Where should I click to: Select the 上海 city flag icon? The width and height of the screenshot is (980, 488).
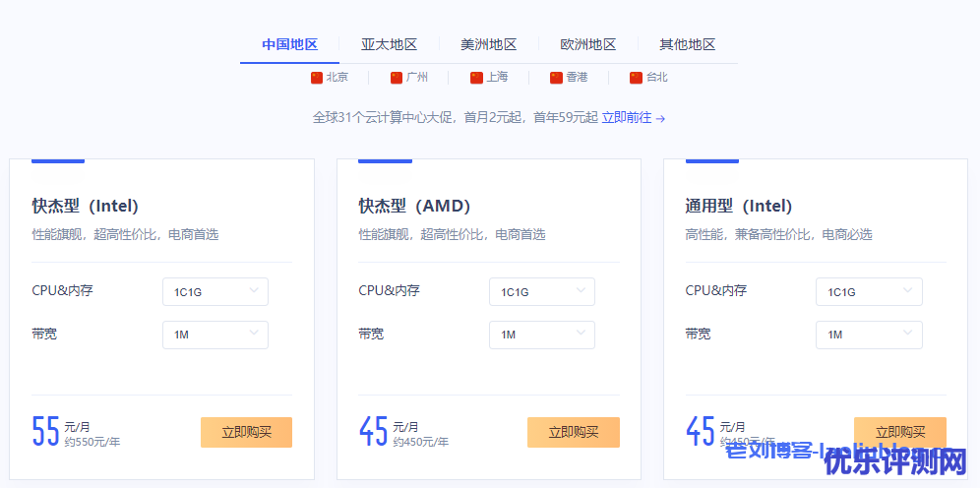476,78
